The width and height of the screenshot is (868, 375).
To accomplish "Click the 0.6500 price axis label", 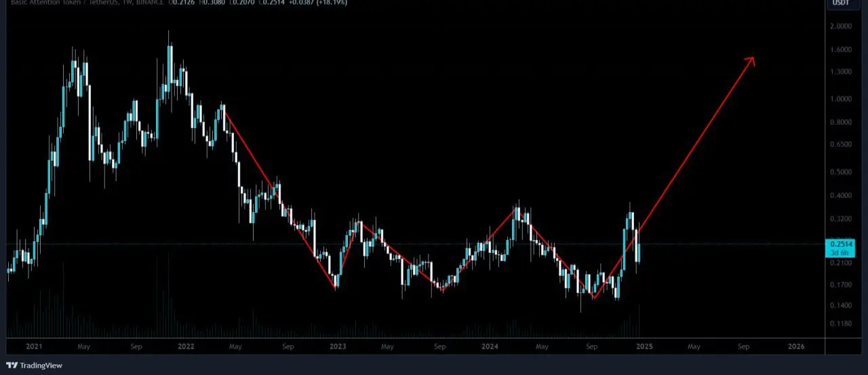I will tap(840, 144).
